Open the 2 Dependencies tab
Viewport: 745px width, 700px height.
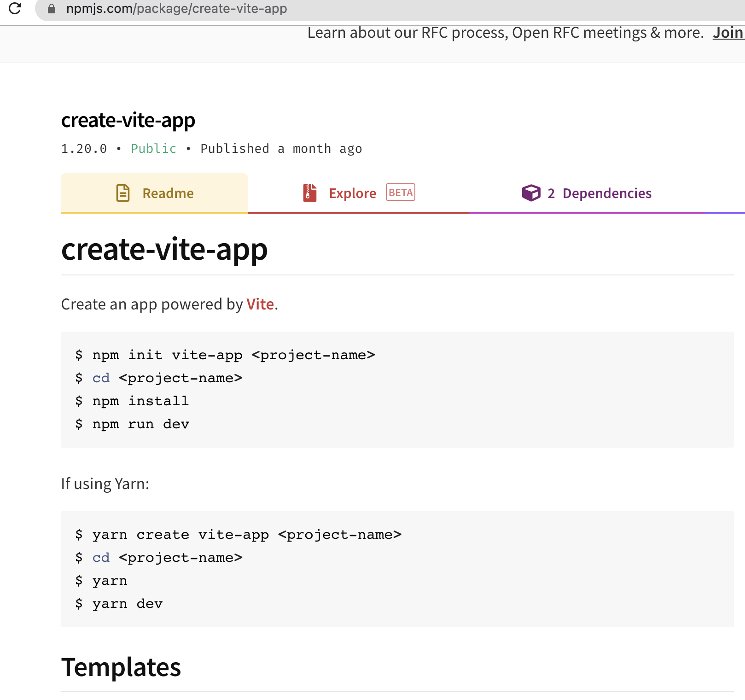[587, 193]
